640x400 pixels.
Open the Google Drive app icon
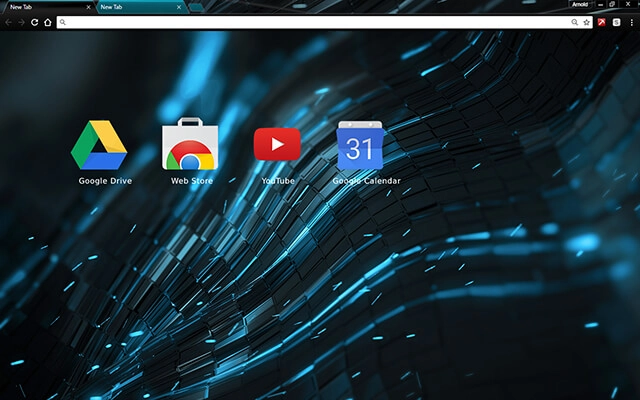point(99,145)
